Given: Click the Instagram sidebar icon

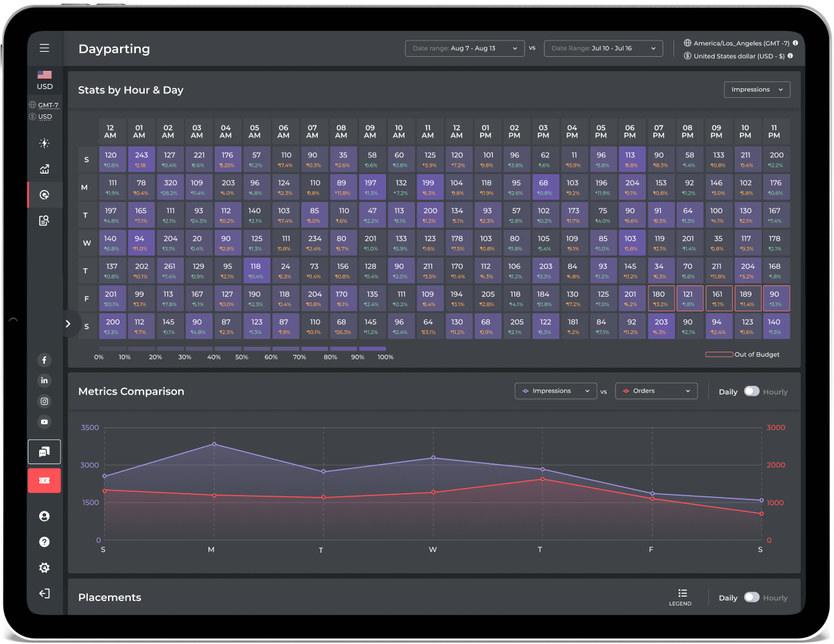Looking at the screenshot, I should pos(44,402).
